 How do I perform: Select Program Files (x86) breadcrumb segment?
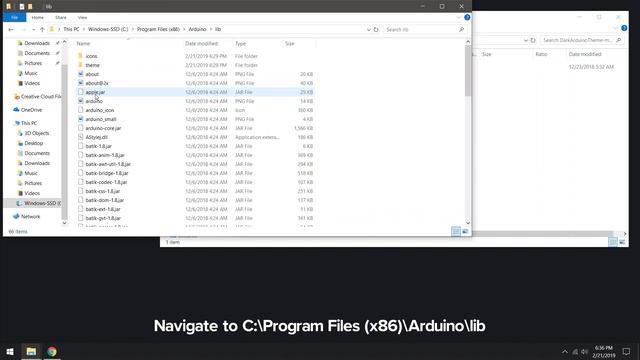tap(158, 29)
